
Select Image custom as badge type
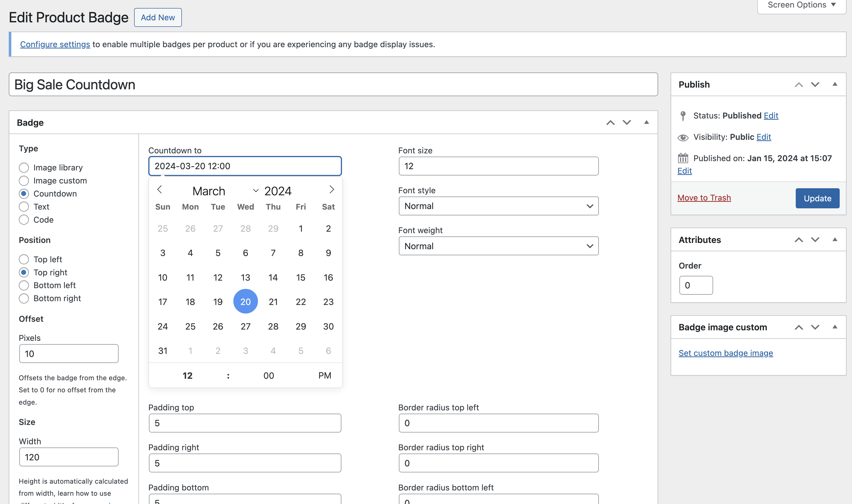pyautogui.click(x=24, y=180)
